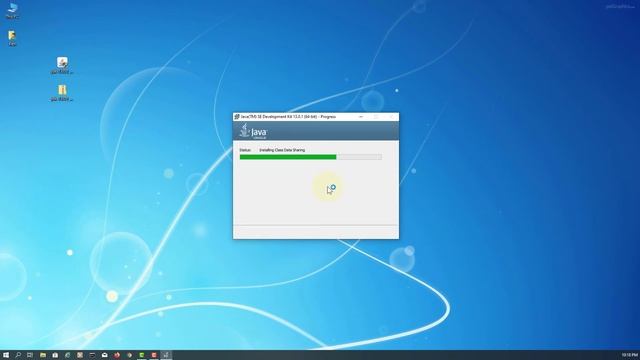Image resolution: width=640 pixels, height=360 pixels.
Task: Open the Microsoft Store taskbar icon
Action: 55,355
